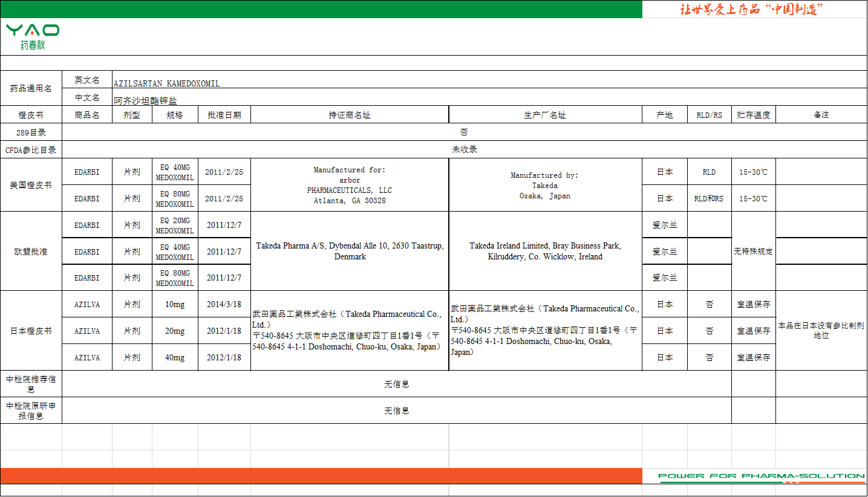Select 无信息 in the 中检院推荐信息 row

(x=397, y=384)
